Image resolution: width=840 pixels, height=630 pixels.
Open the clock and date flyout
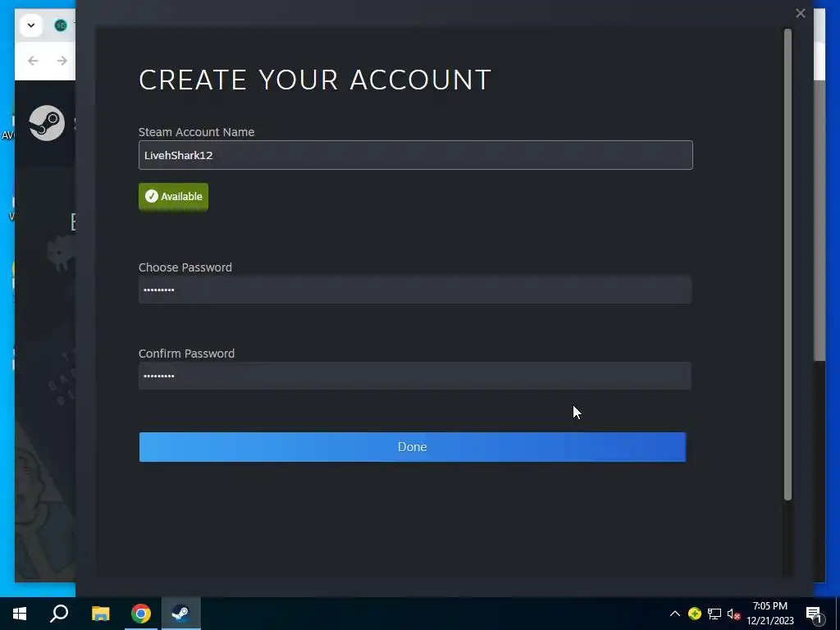(x=769, y=614)
